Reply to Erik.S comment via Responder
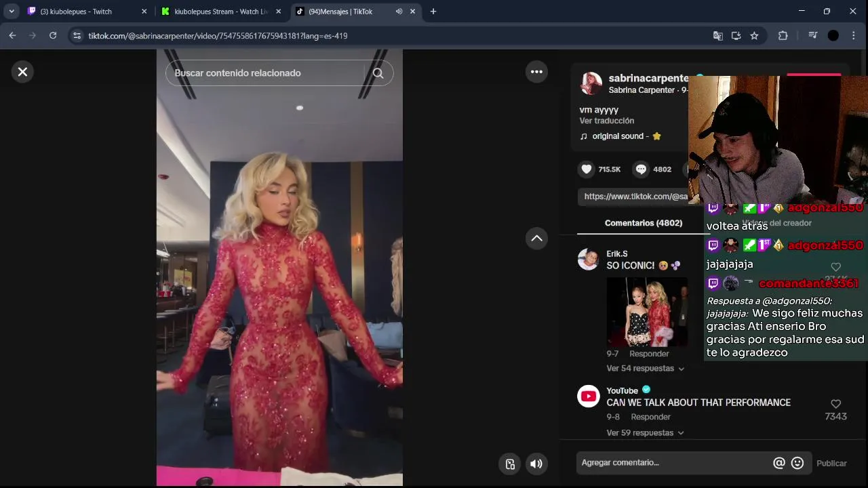The width and height of the screenshot is (868, 488). click(x=649, y=354)
